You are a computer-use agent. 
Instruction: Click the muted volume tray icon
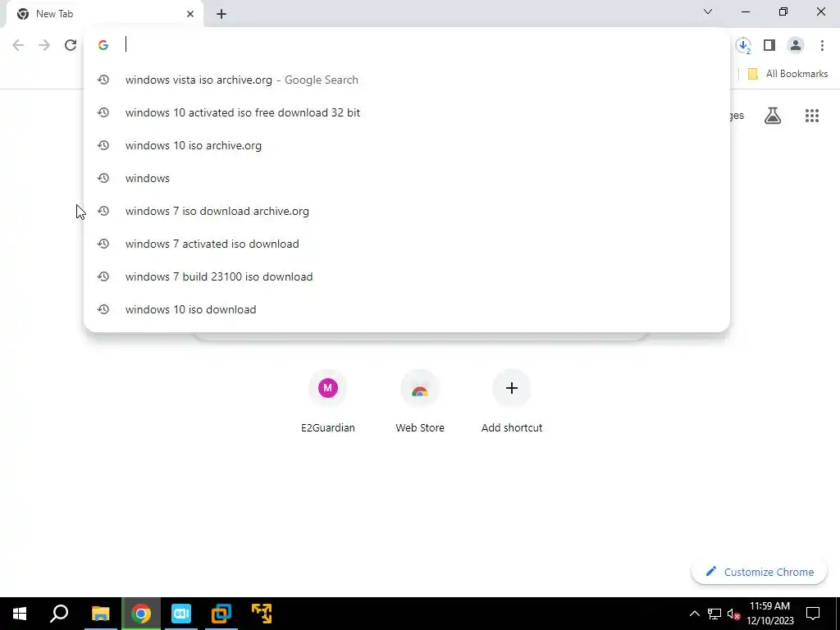coord(733,614)
